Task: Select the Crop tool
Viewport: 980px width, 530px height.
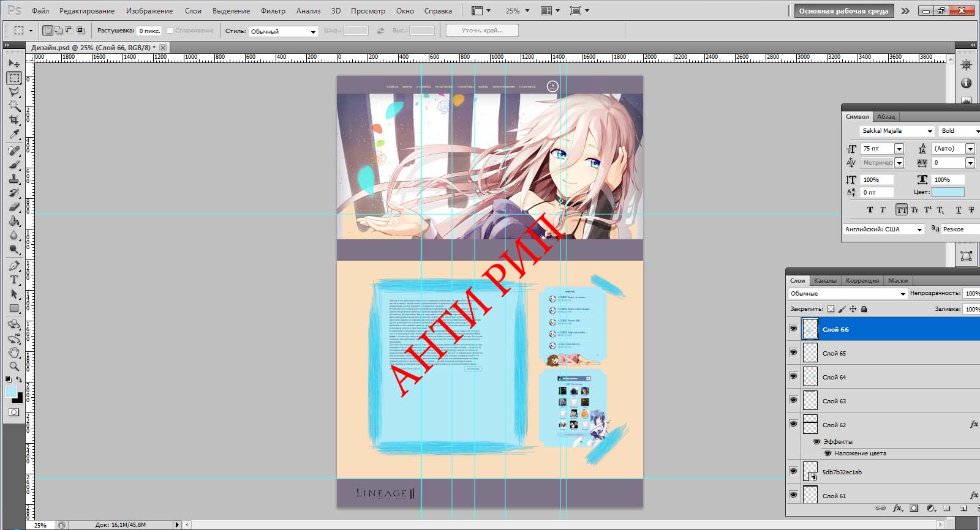Action: [x=14, y=120]
